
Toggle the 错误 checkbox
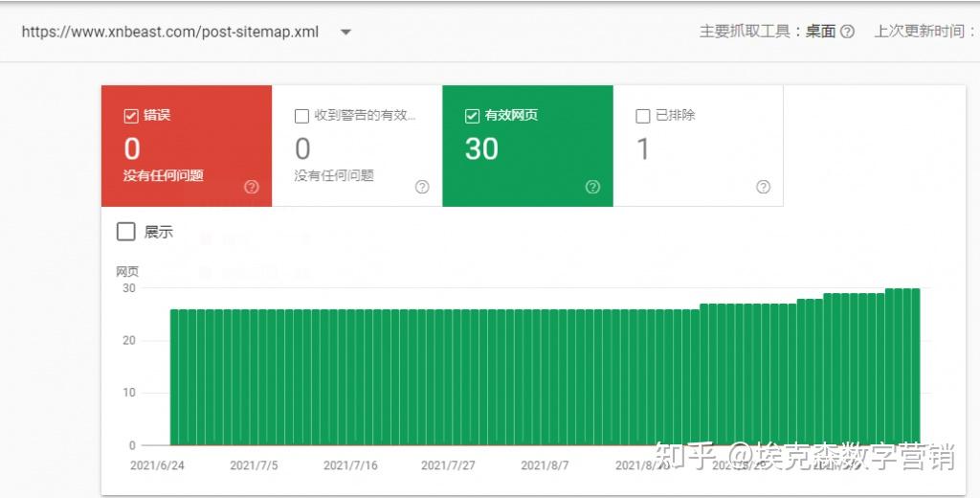click(x=130, y=116)
